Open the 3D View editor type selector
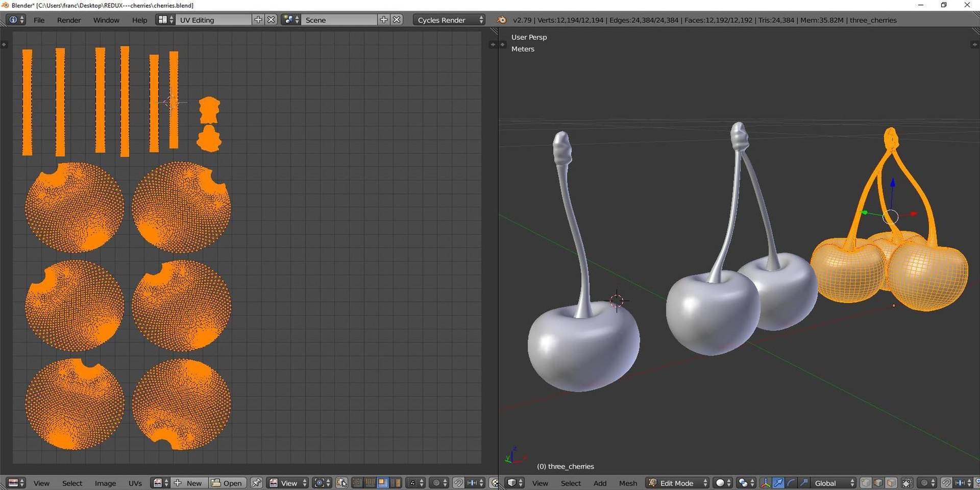980x490 pixels. click(x=514, y=483)
